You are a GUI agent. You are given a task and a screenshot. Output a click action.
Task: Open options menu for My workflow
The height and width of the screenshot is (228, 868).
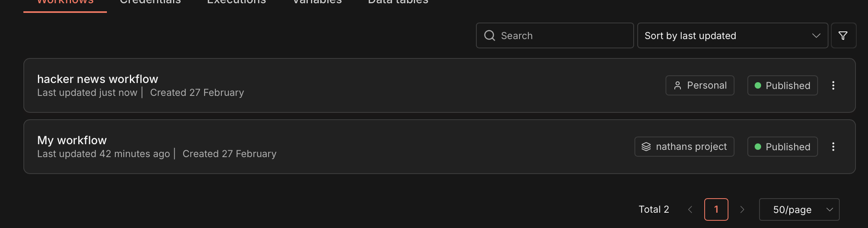833,147
